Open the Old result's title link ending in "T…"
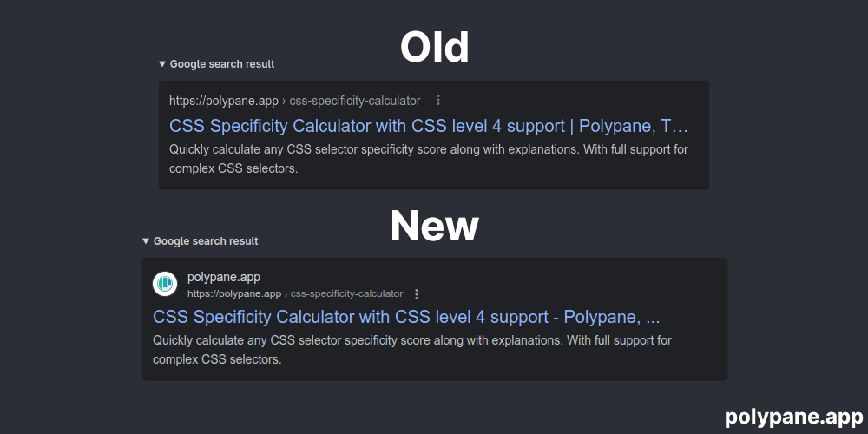The height and width of the screenshot is (434, 868). [x=429, y=126]
